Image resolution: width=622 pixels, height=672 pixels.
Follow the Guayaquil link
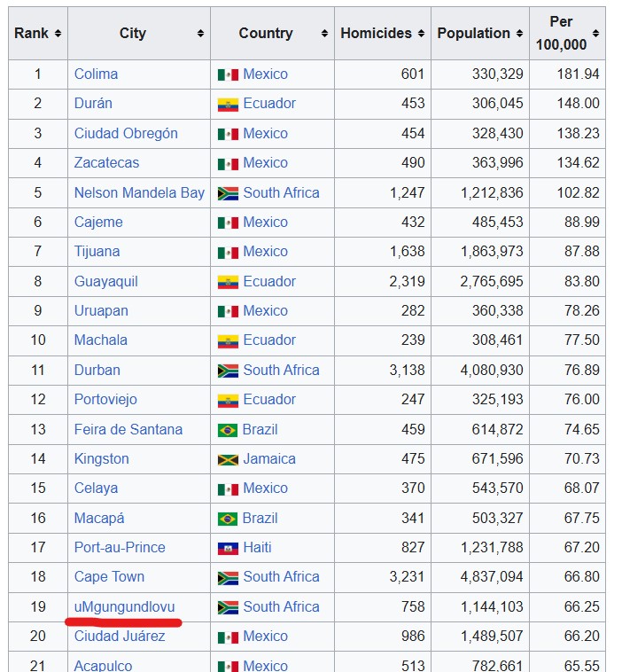point(105,282)
